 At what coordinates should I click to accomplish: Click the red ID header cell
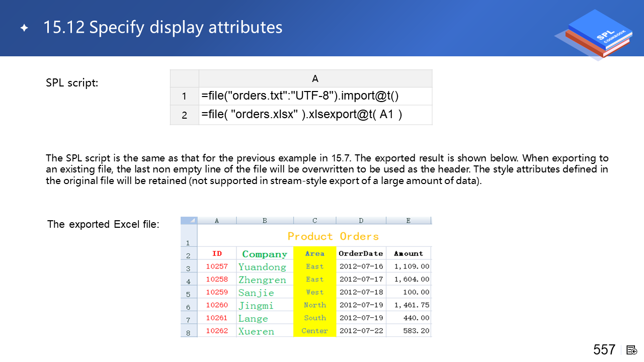tap(217, 253)
